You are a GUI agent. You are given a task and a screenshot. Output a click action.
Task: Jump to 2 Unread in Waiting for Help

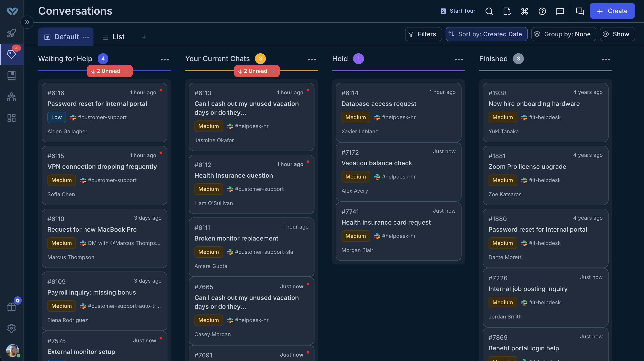coord(106,71)
